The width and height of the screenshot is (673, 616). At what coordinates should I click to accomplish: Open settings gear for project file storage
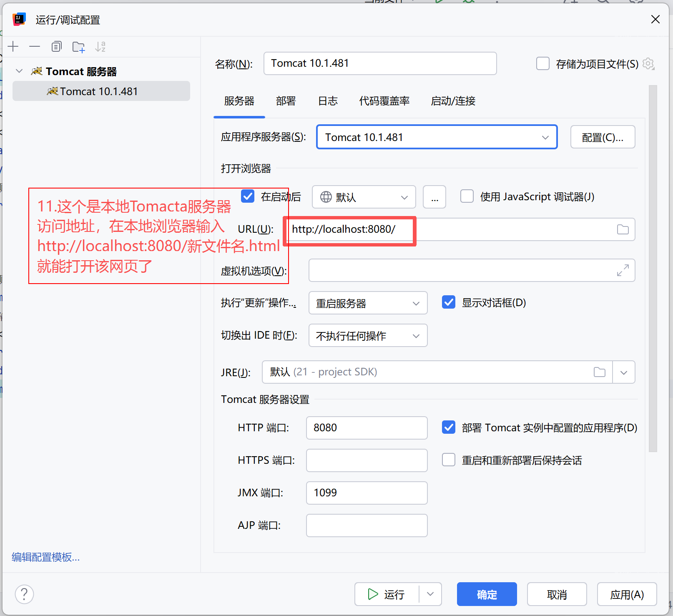[x=648, y=64]
